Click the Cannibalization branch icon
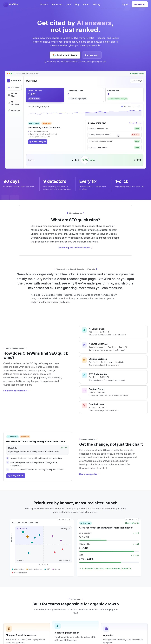 (84, 405)
